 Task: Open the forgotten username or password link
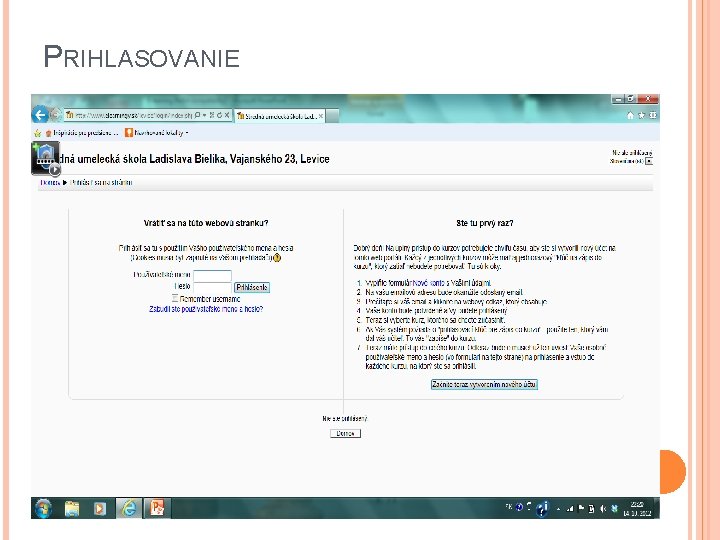(206, 309)
